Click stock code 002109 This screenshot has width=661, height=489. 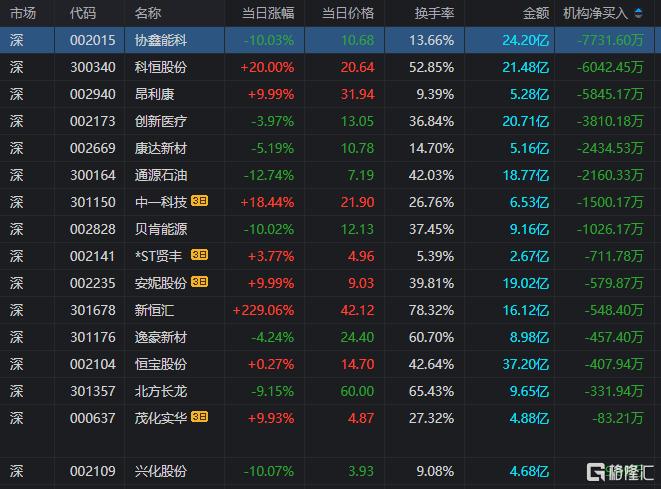coord(93,471)
